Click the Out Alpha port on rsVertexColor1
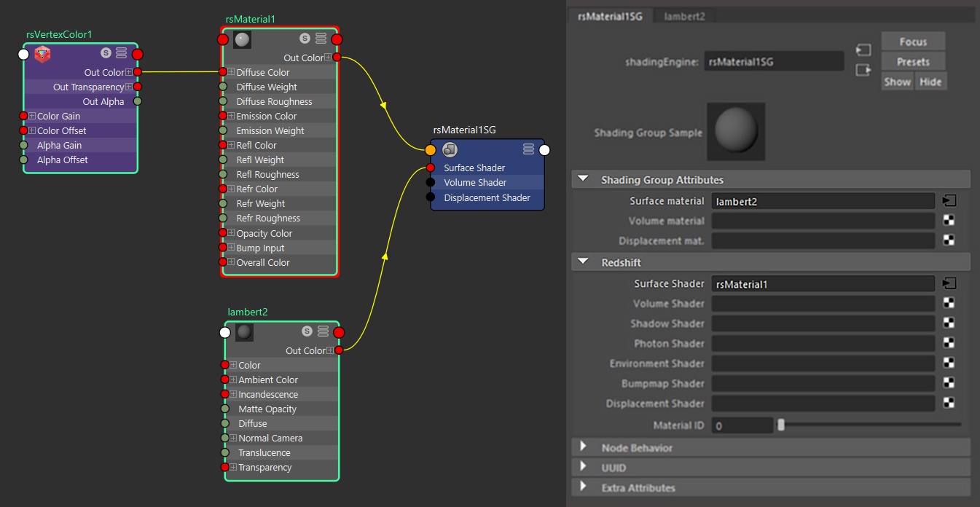Image resolution: width=980 pixels, height=507 pixels. coord(137,101)
